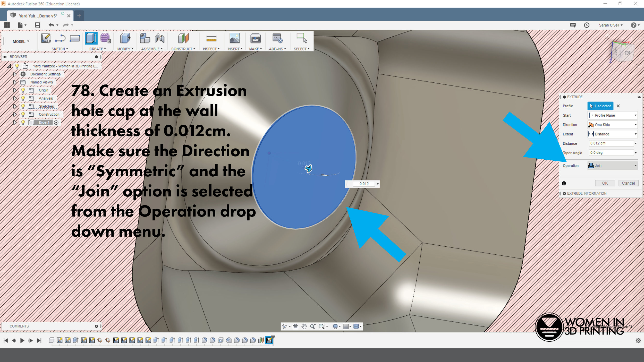Redo the last action
The height and width of the screenshot is (362, 644).
[66, 25]
